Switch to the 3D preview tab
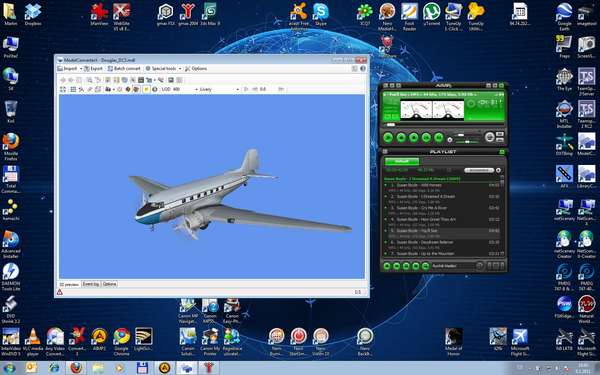The image size is (600, 375). click(69, 284)
